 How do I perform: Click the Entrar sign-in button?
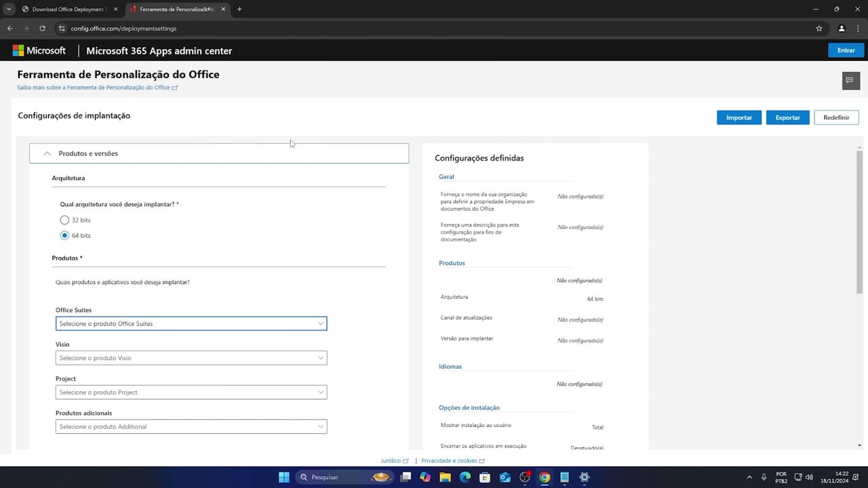coord(846,51)
